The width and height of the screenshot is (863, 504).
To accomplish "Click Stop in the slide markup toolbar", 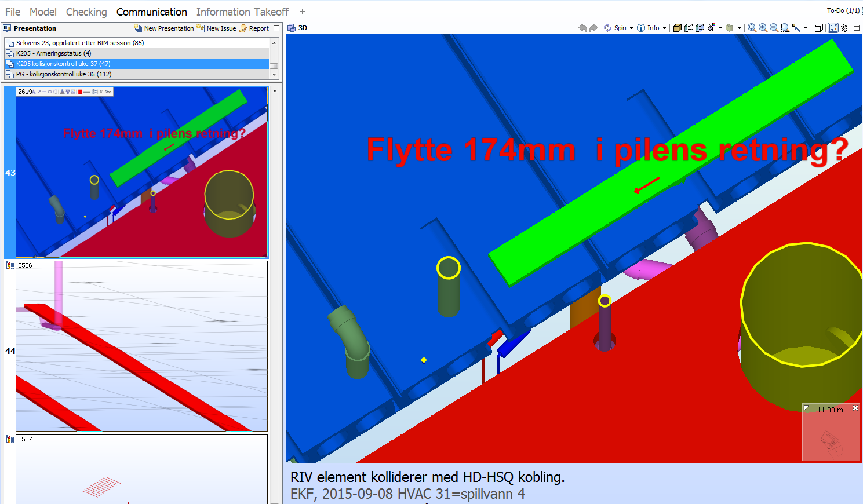I will (105, 92).
